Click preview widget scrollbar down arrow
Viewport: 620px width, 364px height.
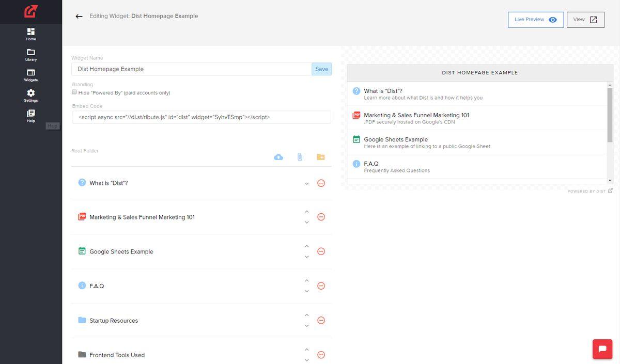click(610, 180)
